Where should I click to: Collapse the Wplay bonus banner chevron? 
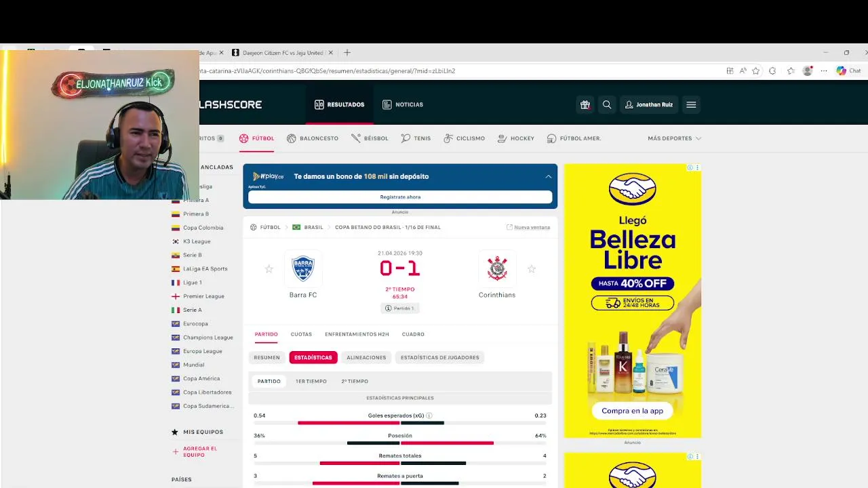click(x=549, y=176)
